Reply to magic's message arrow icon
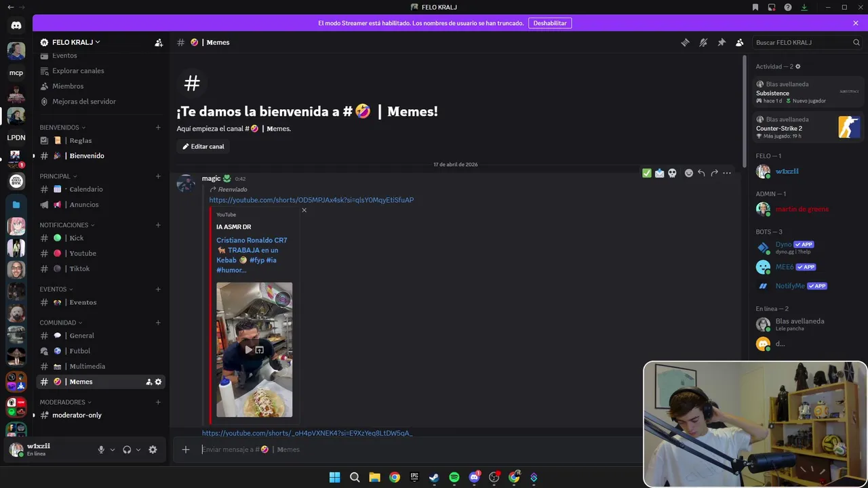This screenshot has width=868, height=488. click(701, 173)
